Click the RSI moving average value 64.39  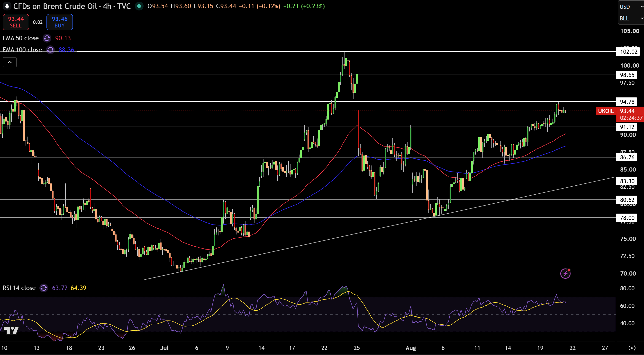pos(79,288)
